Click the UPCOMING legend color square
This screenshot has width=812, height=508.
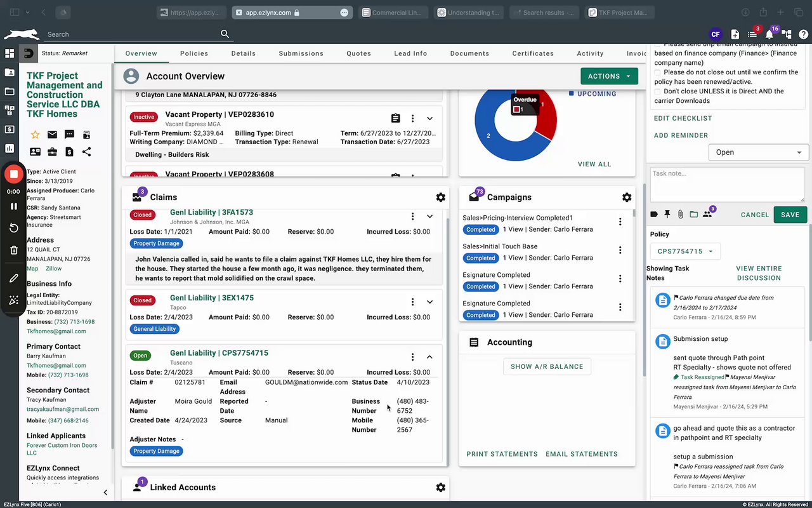[572, 94]
